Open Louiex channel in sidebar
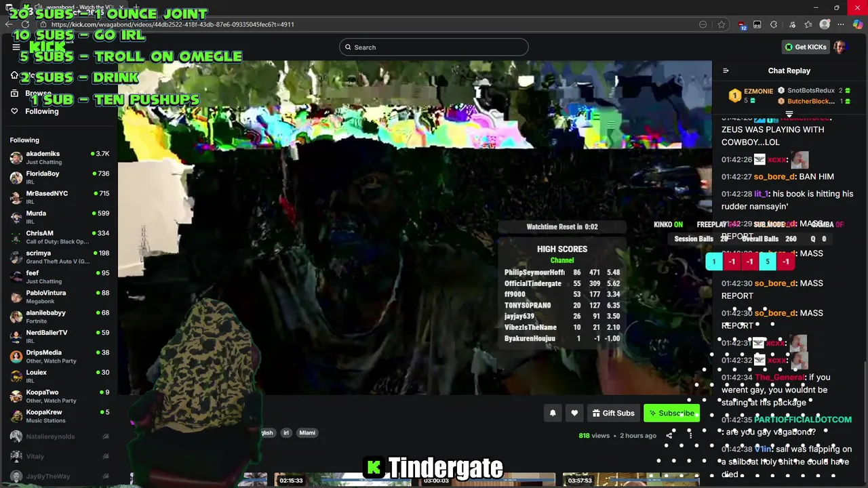This screenshot has height=488, width=868. tap(60, 376)
